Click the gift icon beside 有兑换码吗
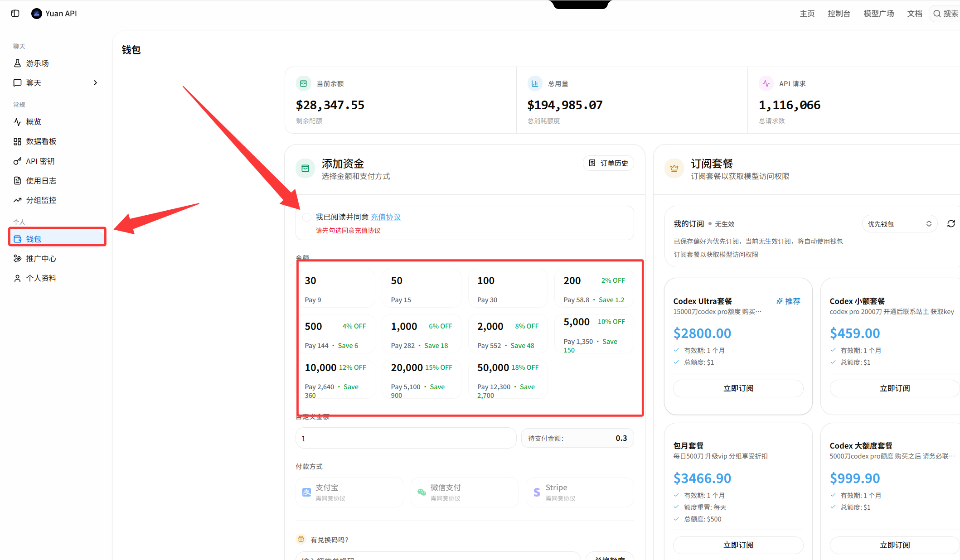This screenshot has width=960, height=560. [x=301, y=539]
